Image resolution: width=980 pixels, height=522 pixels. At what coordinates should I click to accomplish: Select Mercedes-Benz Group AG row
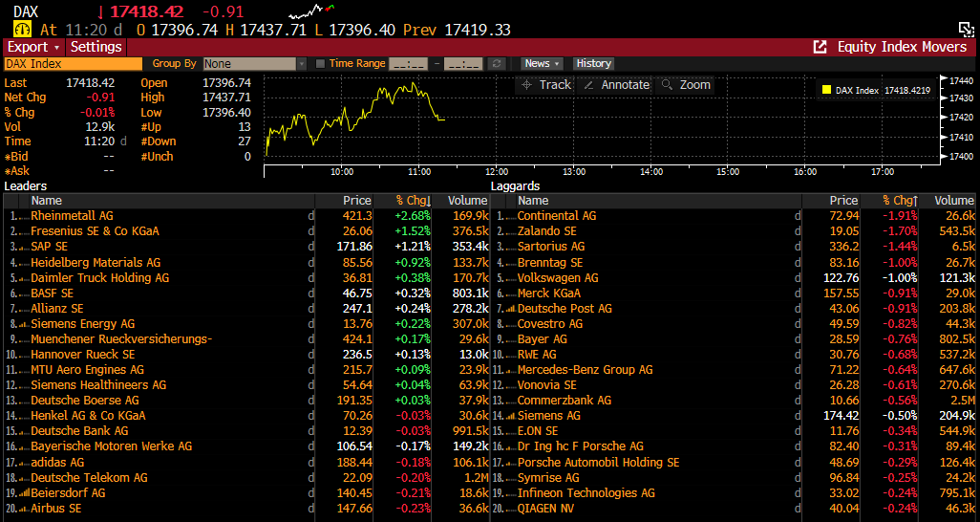tap(733, 370)
